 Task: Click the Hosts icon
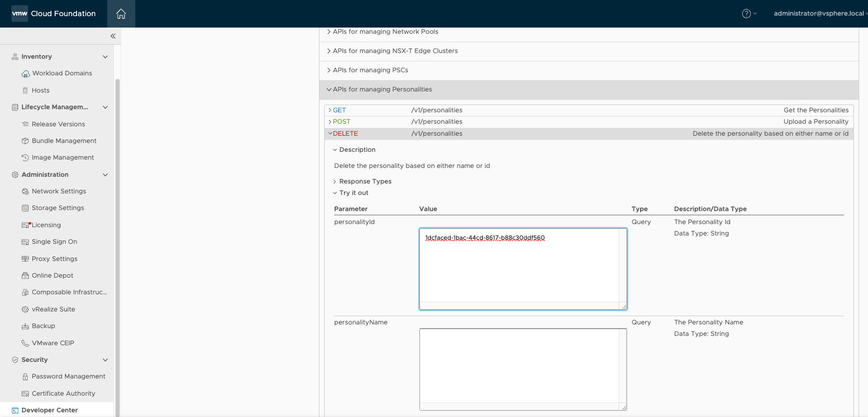point(25,90)
